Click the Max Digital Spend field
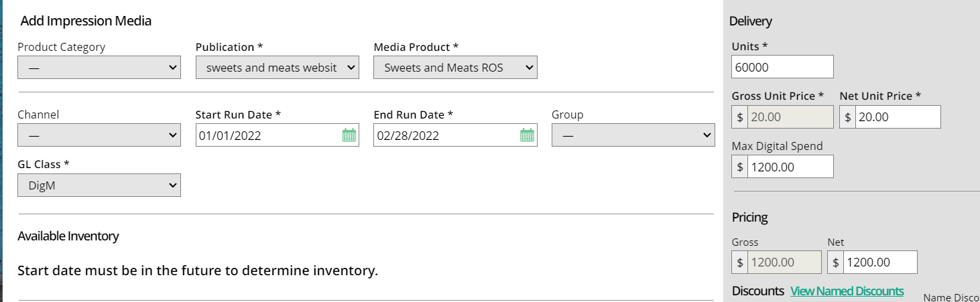 click(790, 167)
